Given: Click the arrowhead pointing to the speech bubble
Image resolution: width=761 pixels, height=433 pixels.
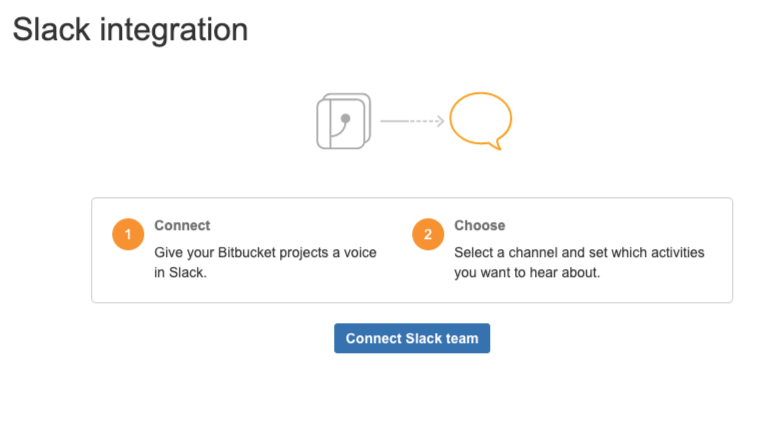Looking at the screenshot, I should point(440,122).
